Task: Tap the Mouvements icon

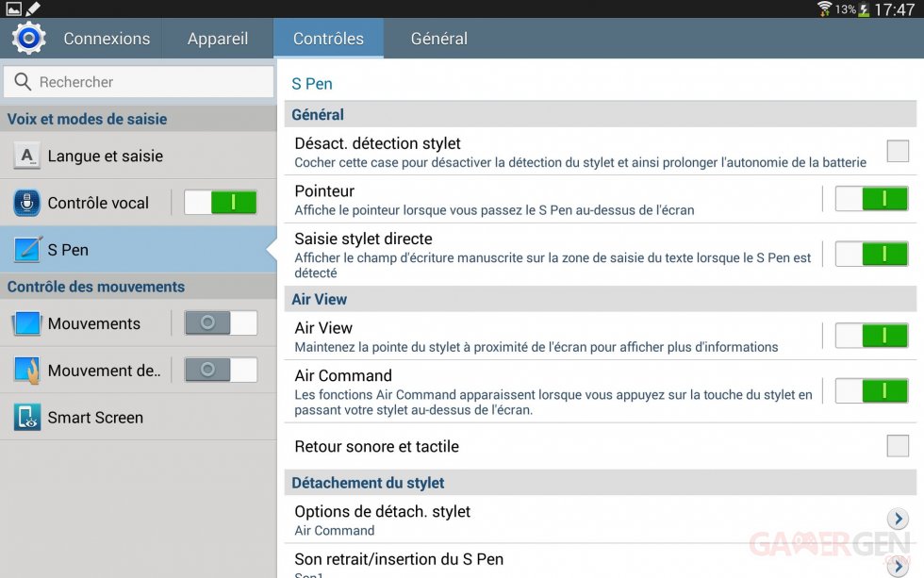Action: click(27, 323)
